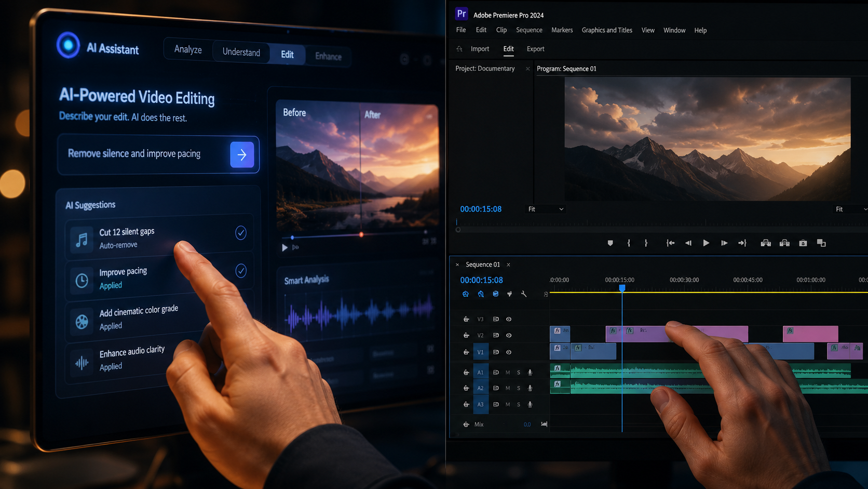Toggle V2 track output eye

click(509, 335)
